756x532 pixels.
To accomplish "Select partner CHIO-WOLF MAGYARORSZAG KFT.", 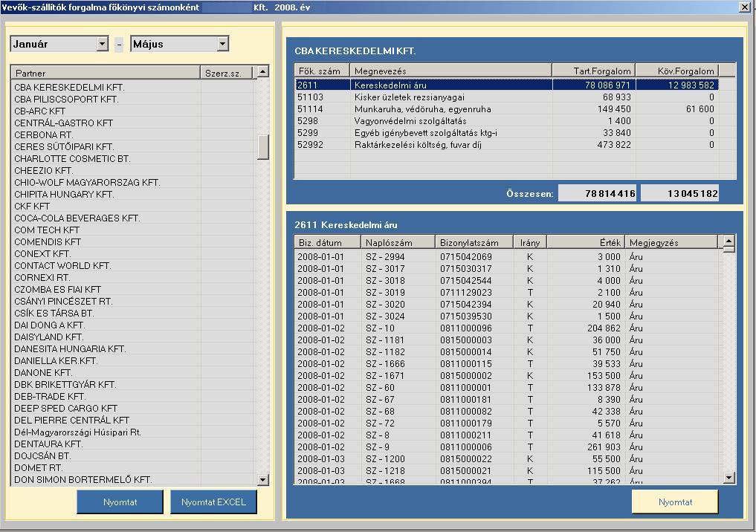I will pos(132,182).
